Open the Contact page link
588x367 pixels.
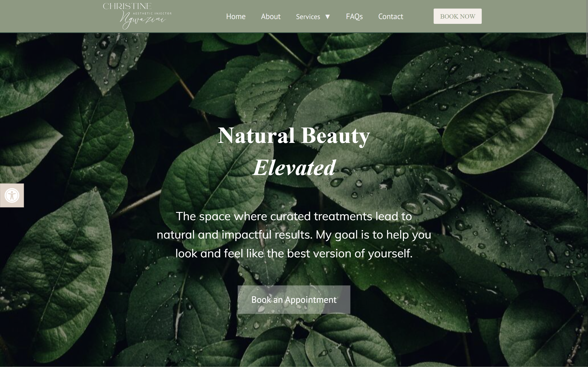point(390,16)
